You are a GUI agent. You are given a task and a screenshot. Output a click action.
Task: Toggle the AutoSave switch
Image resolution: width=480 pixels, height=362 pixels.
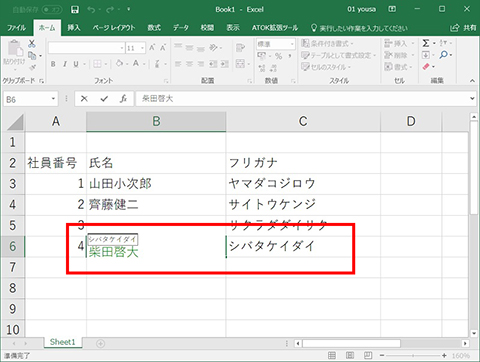tap(52, 9)
